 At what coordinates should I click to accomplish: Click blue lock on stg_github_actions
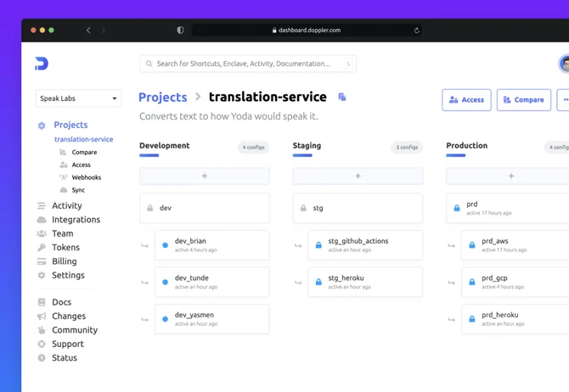[x=318, y=245]
